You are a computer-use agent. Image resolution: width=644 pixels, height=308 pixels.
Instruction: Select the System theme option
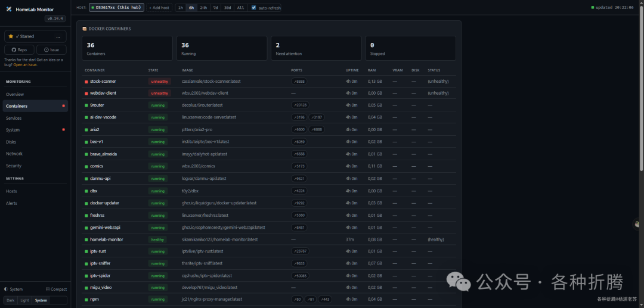(x=41, y=301)
